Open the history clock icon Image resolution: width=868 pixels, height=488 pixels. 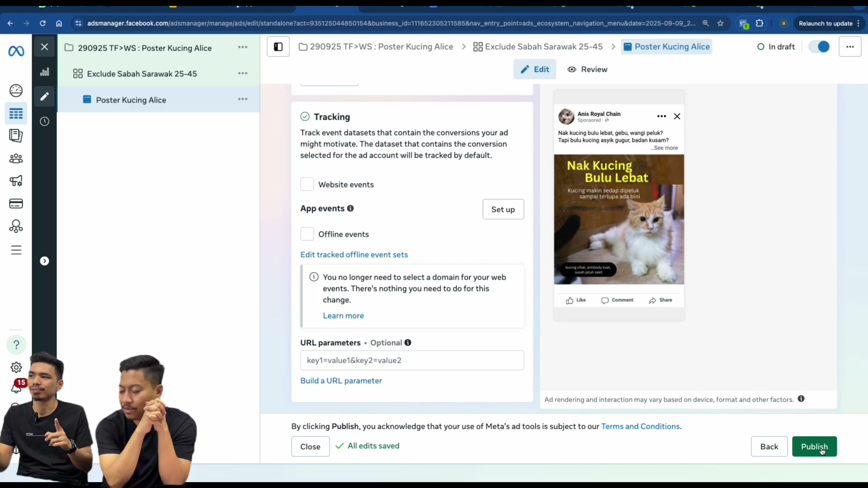click(x=44, y=121)
